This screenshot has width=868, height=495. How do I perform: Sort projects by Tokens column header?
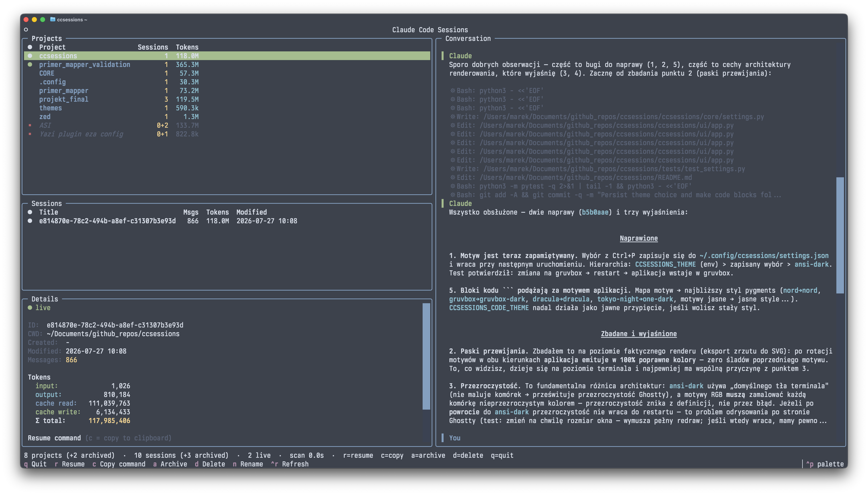(x=187, y=47)
